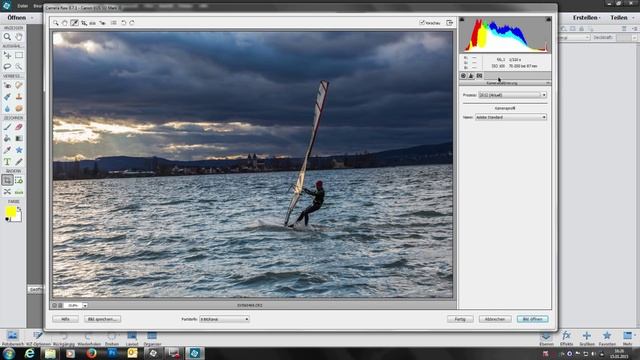640x360 pixels.
Task: Open the Datei menu
Action: (22, 6)
